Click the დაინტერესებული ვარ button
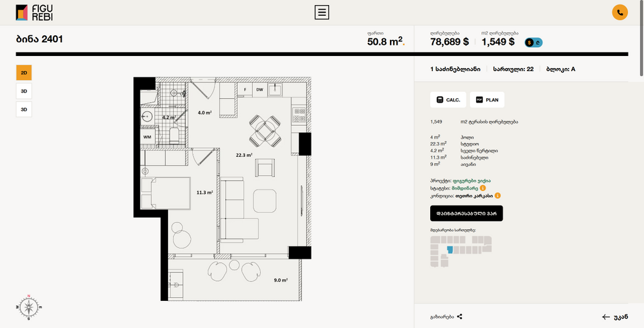The width and height of the screenshot is (644, 328). [x=467, y=213]
